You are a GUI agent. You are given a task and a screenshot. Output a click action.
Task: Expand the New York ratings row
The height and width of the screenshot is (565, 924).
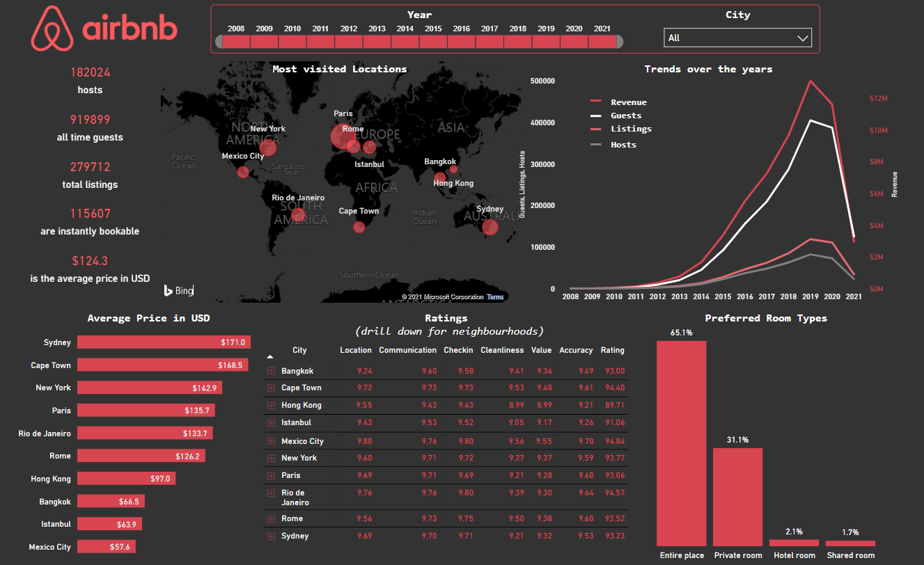[x=271, y=458]
